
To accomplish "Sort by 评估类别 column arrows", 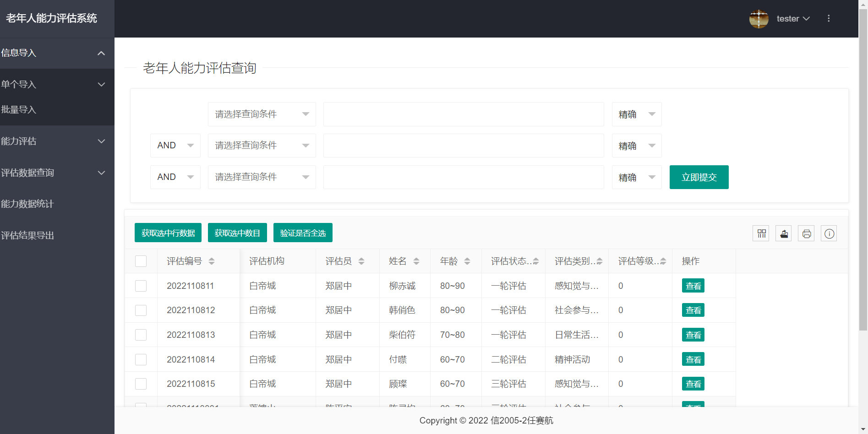I will (600, 261).
